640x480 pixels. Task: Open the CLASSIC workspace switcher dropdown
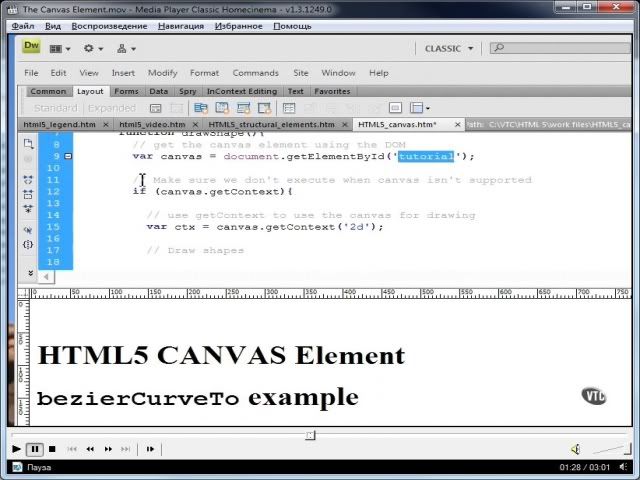[x=449, y=49]
